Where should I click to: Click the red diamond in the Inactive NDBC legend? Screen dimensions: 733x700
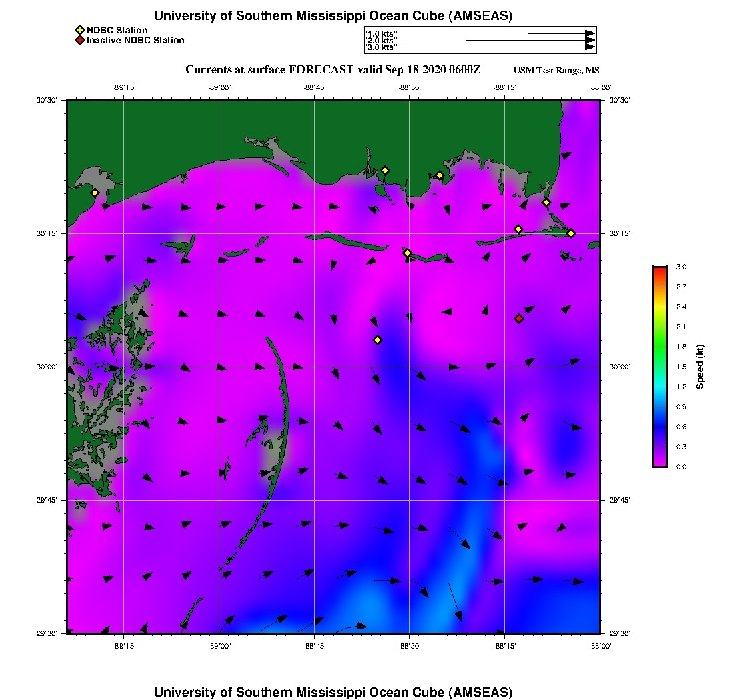tap(79, 41)
